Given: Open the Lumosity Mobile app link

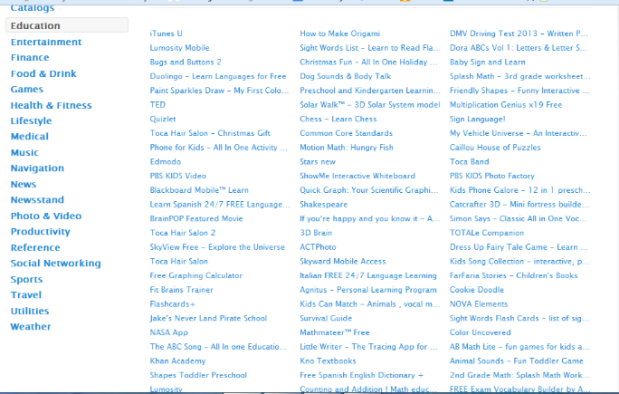Looking at the screenshot, I should pyautogui.click(x=179, y=48).
